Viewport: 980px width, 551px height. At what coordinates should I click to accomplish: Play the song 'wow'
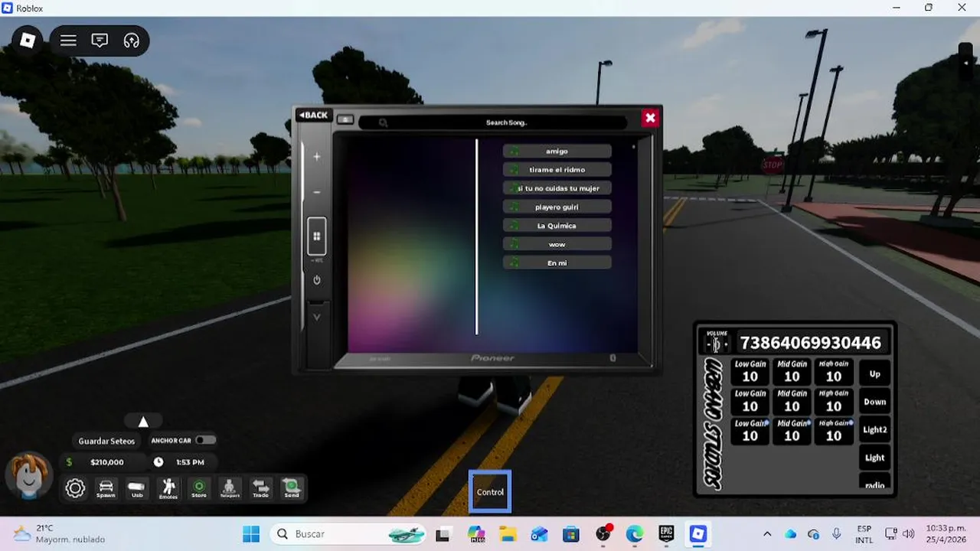tap(557, 244)
